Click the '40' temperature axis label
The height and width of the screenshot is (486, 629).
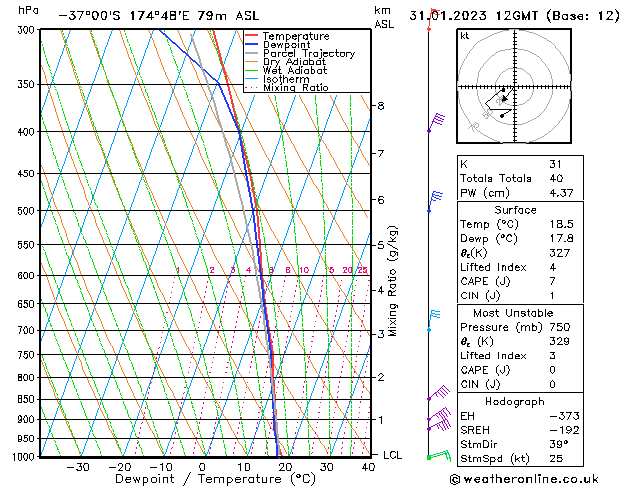pos(368,468)
